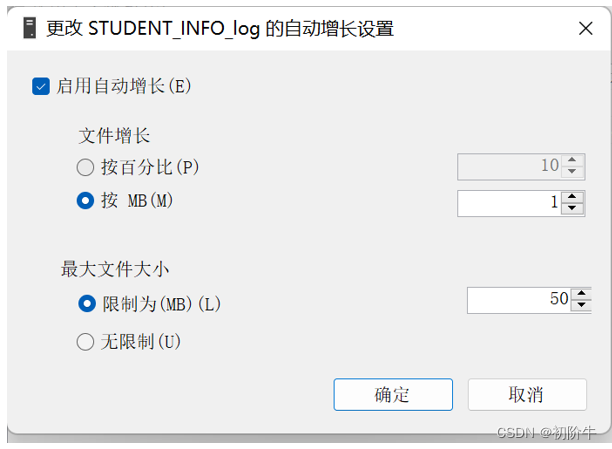The height and width of the screenshot is (449, 612).
Task: Click the down arrow of the percent spinner
Action: point(572,171)
